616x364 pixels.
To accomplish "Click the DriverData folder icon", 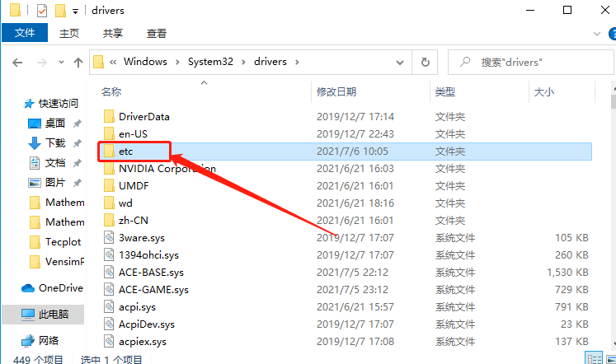I will [x=109, y=116].
